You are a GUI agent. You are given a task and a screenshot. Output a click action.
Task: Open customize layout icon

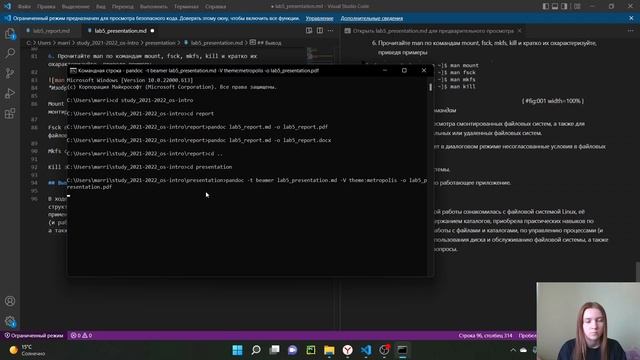pyautogui.click(x=577, y=6)
